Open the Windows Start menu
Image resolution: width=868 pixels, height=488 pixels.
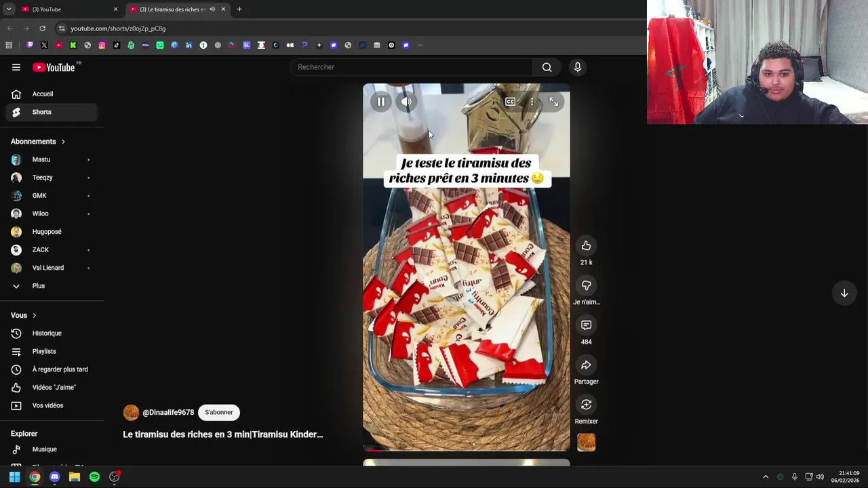click(x=14, y=477)
